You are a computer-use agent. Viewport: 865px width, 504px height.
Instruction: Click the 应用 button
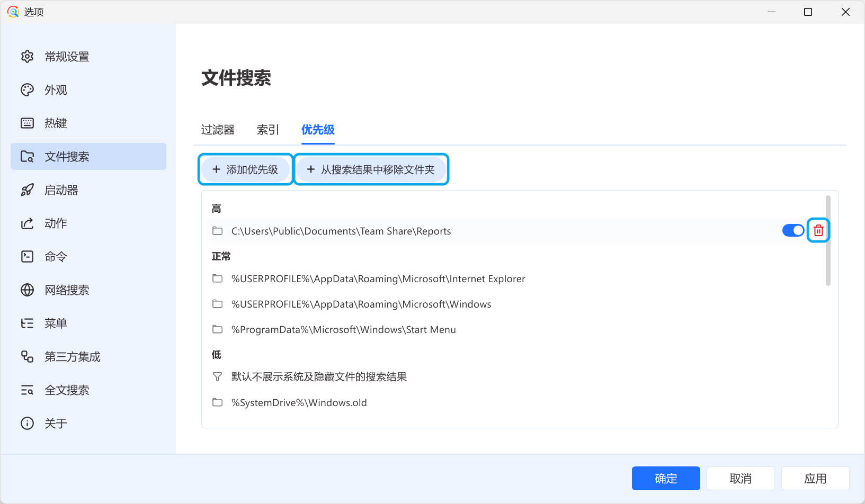815,479
